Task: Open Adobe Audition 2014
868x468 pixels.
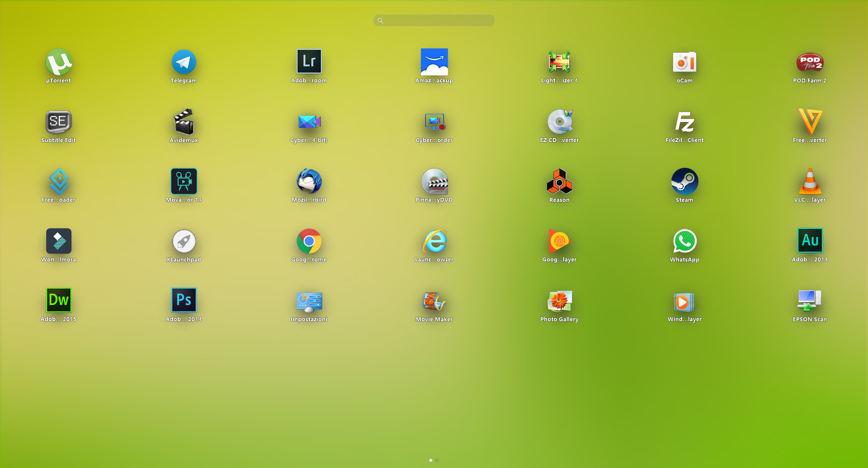Action: pos(810,241)
